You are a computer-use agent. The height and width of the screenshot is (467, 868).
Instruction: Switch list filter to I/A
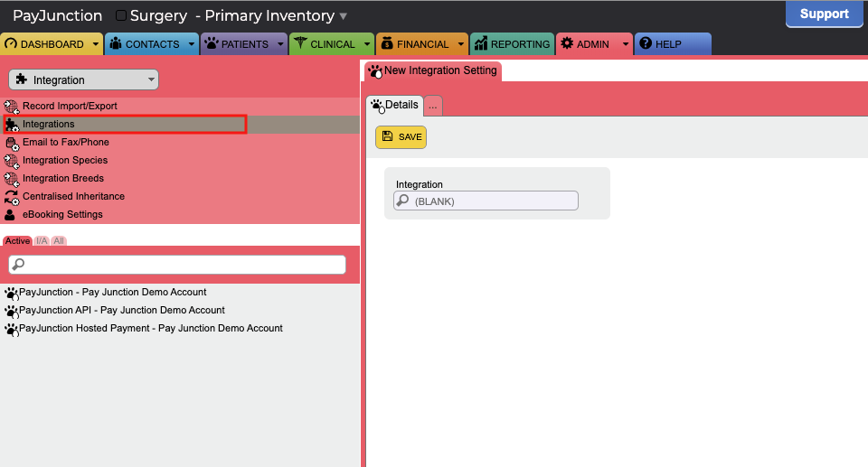[42, 240]
